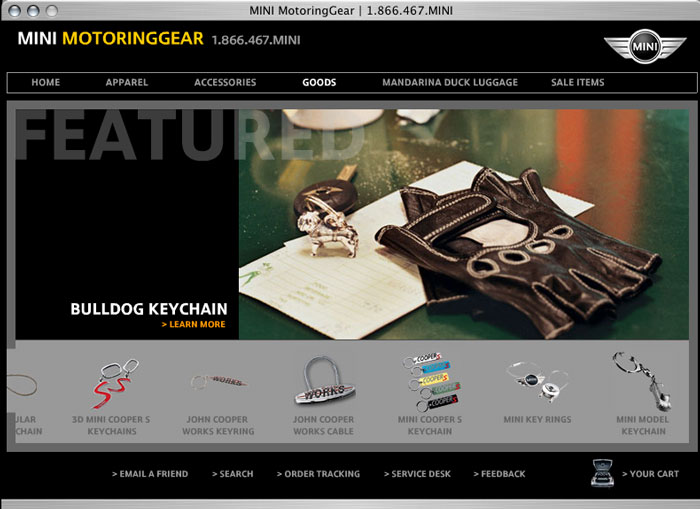Click the 3D MINI COOPER S KEYCHAINS label
Image resolution: width=700 pixels, height=509 pixels.
click(111, 426)
